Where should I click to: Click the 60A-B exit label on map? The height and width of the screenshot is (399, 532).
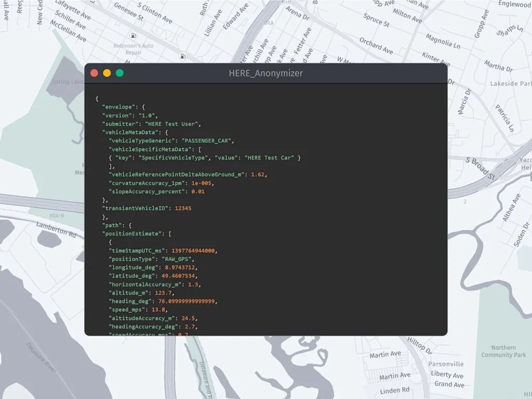point(57,216)
